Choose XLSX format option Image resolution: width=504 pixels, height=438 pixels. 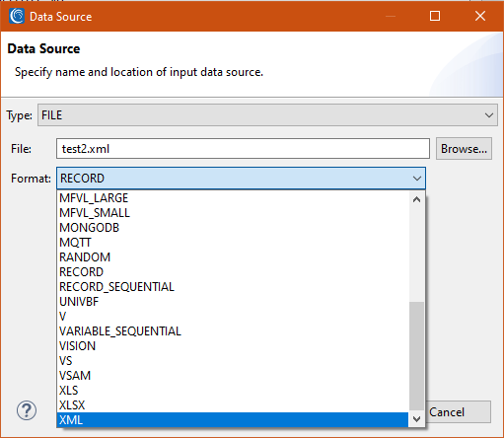tap(233, 405)
